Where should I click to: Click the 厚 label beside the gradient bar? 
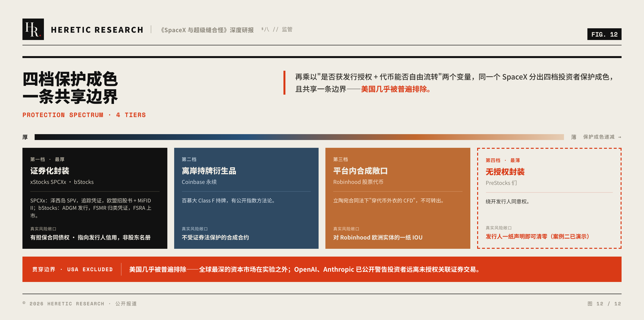25,137
